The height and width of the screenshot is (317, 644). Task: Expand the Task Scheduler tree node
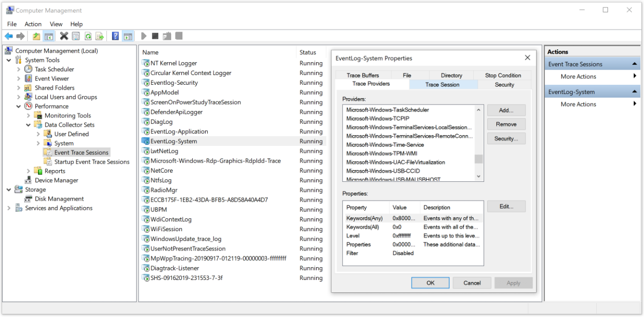pyautogui.click(x=19, y=69)
